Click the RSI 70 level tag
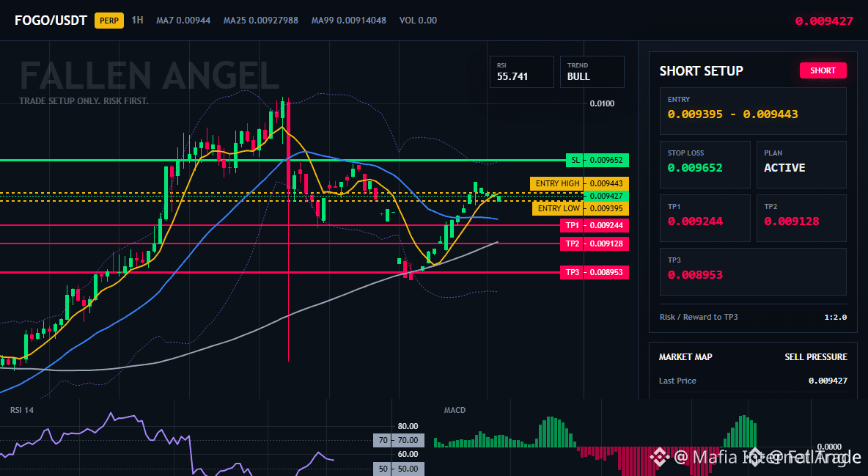Viewport: 868px width, 476px height. [x=399, y=441]
